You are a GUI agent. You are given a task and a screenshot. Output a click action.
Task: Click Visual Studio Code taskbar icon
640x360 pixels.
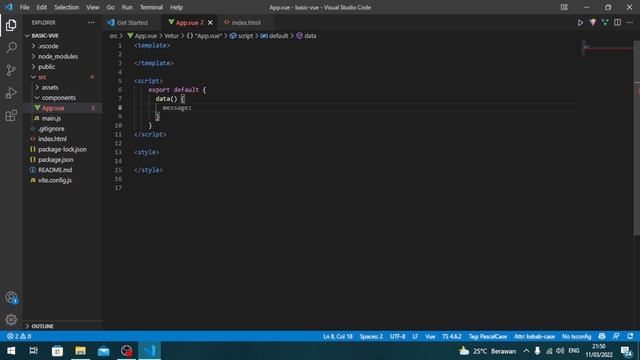(x=150, y=351)
